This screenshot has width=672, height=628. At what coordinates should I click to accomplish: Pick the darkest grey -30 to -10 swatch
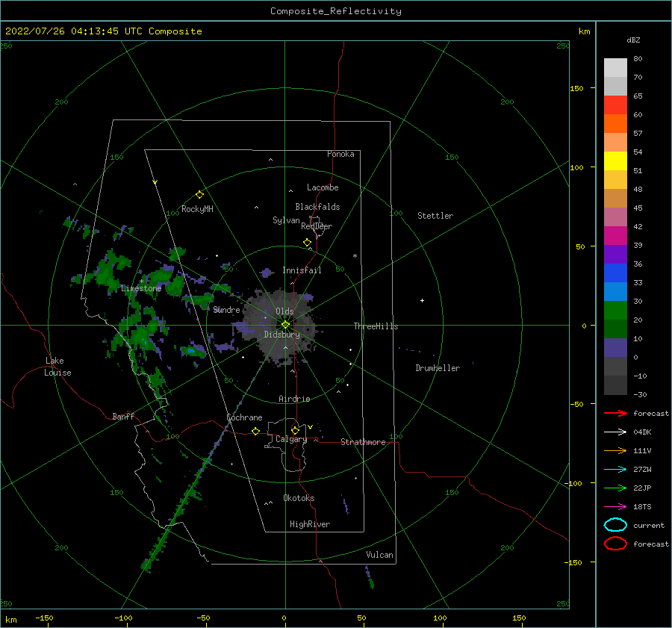615,385
